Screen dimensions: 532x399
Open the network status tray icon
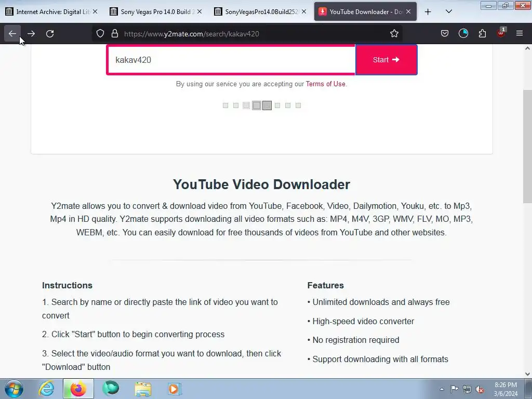tap(467, 389)
